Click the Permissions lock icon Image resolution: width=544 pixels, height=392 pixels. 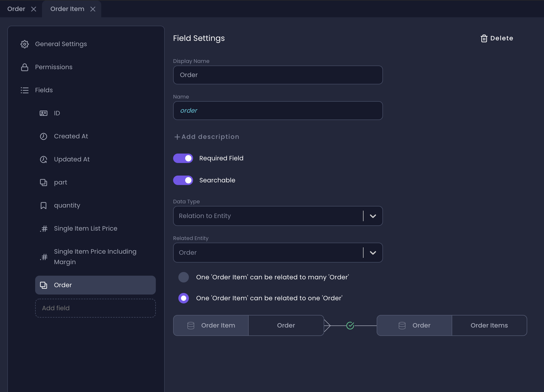pyautogui.click(x=25, y=67)
